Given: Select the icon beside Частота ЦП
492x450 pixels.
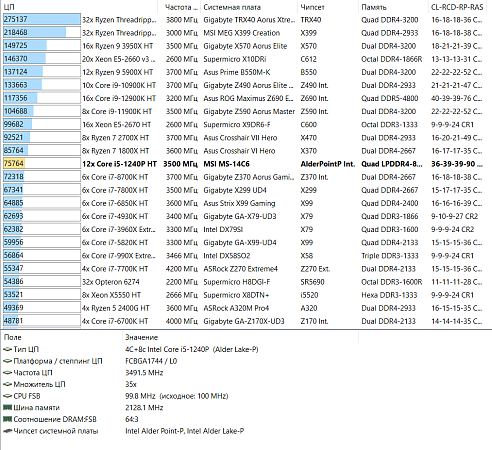Looking at the screenshot, I should coord(8,373).
